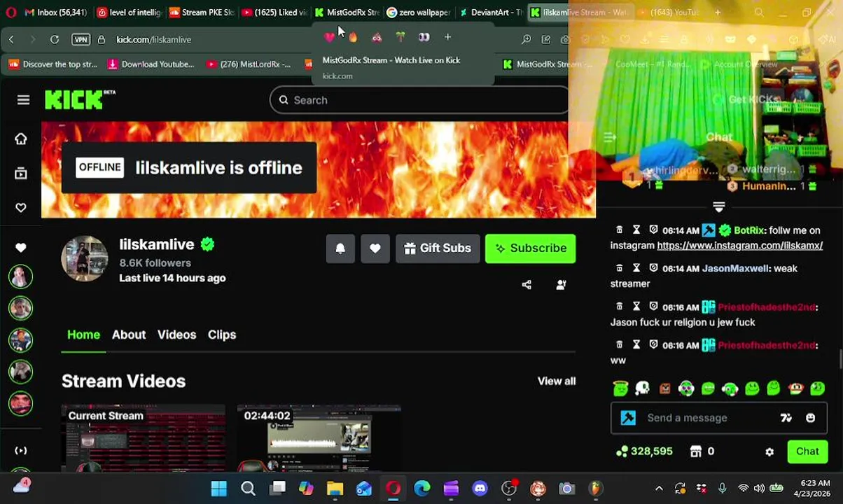Viewport: 843px width, 504px height.
Task: Delete the "ww" message trash icon
Action: tap(619, 345)
